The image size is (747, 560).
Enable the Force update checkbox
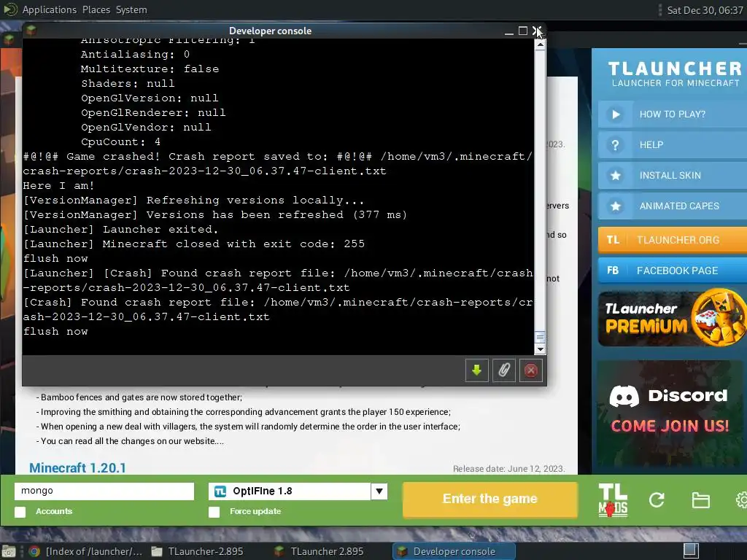click(214, 512)
